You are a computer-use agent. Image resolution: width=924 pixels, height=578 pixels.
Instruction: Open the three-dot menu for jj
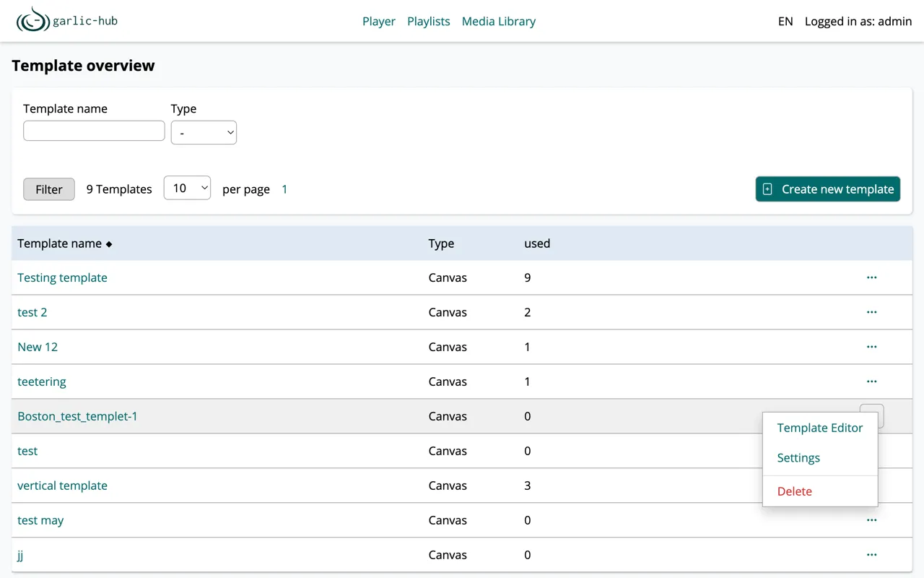click(871, 555)
